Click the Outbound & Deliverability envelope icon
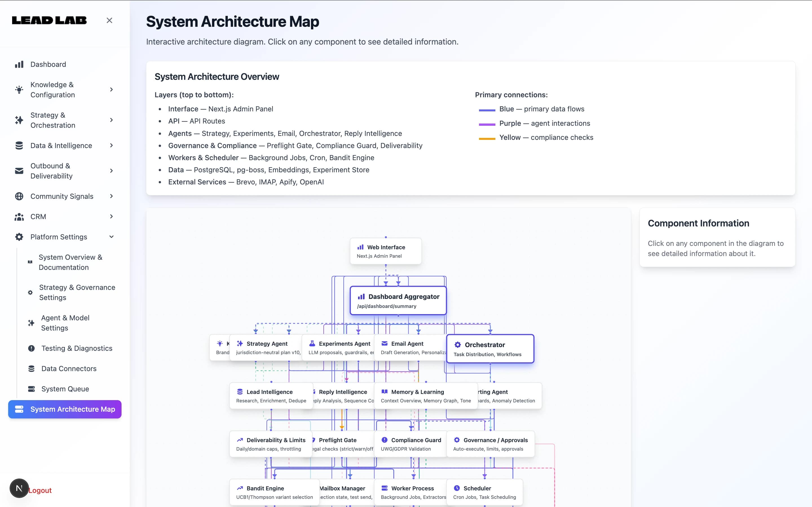Viewport: 812px width, 507px height. [x=19, y=171]
